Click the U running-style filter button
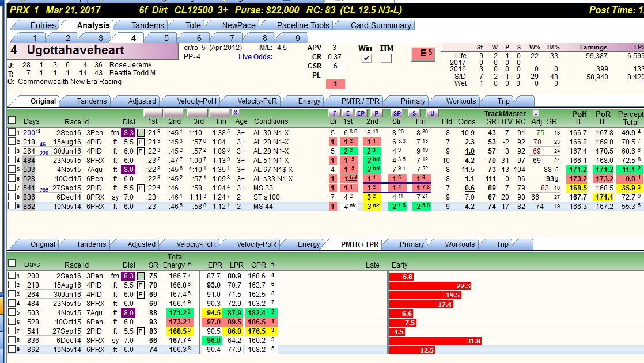The height and width of the screenshot is (363, 644). [x=431, y=113]
